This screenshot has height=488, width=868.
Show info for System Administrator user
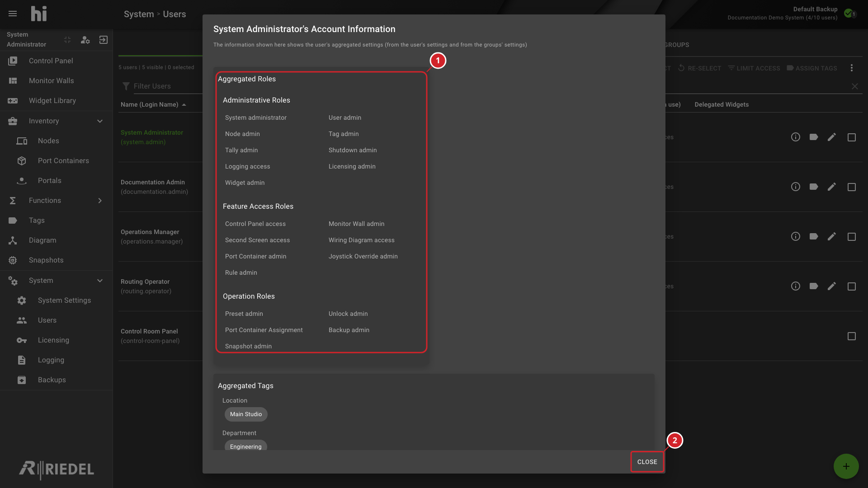click(796, 137)
